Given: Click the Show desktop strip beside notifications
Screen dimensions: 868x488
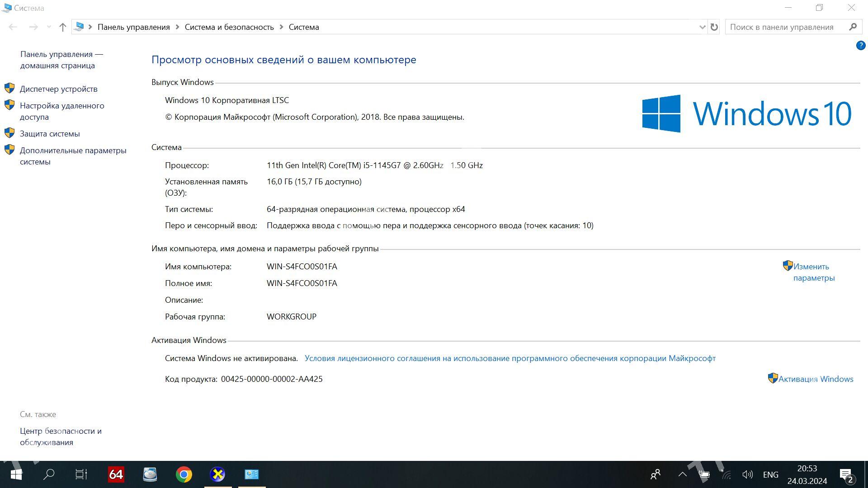Looking at the screenshot, I should pos(866,474).
